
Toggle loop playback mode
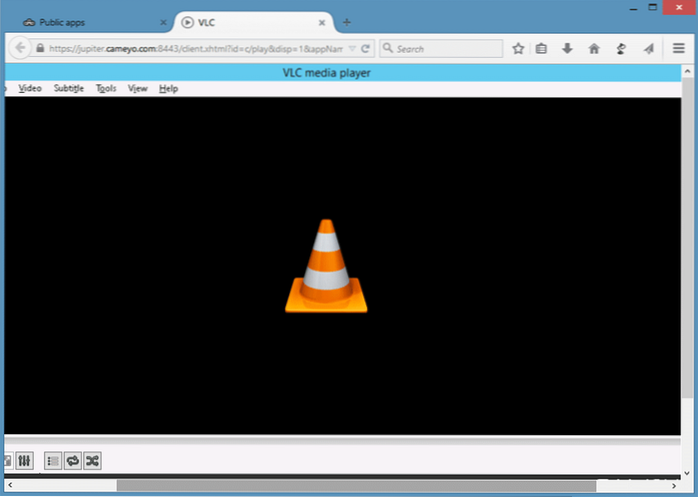(72, 461)
